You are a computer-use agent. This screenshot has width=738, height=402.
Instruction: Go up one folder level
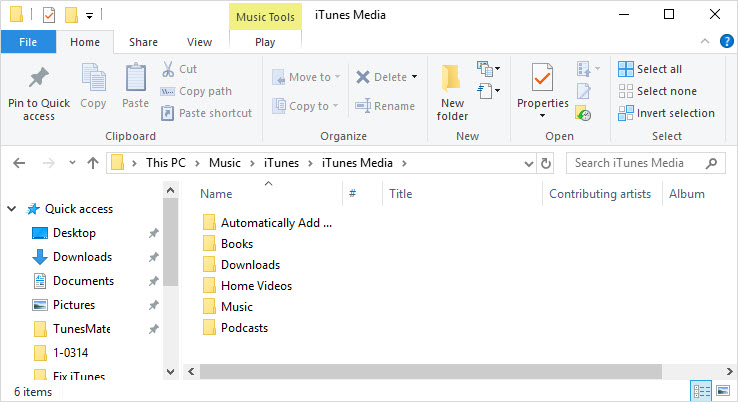coord(93,163)
